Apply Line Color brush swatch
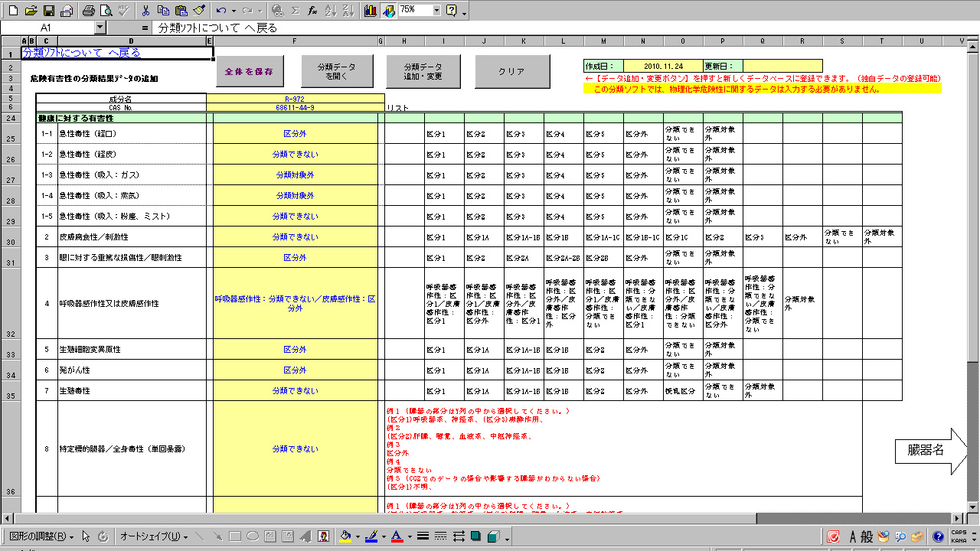Screen dimensions: 980x551 (371, 536)
